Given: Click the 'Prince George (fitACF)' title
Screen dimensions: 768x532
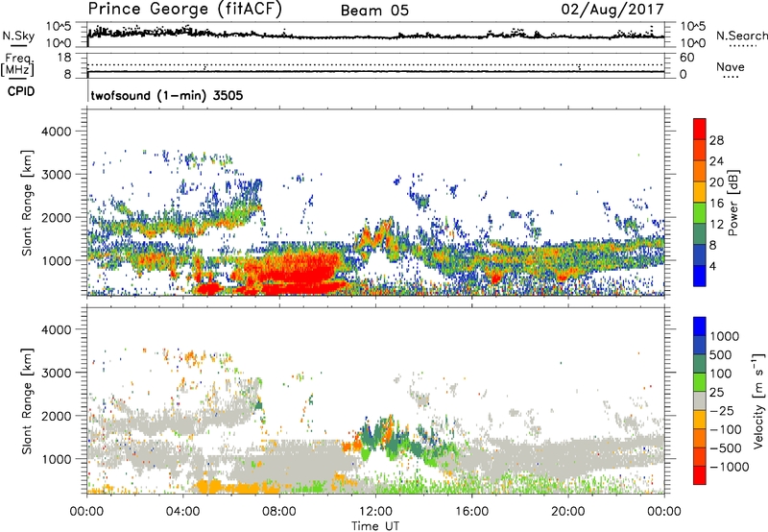Looking at the screenshot, I should [184, 10].
